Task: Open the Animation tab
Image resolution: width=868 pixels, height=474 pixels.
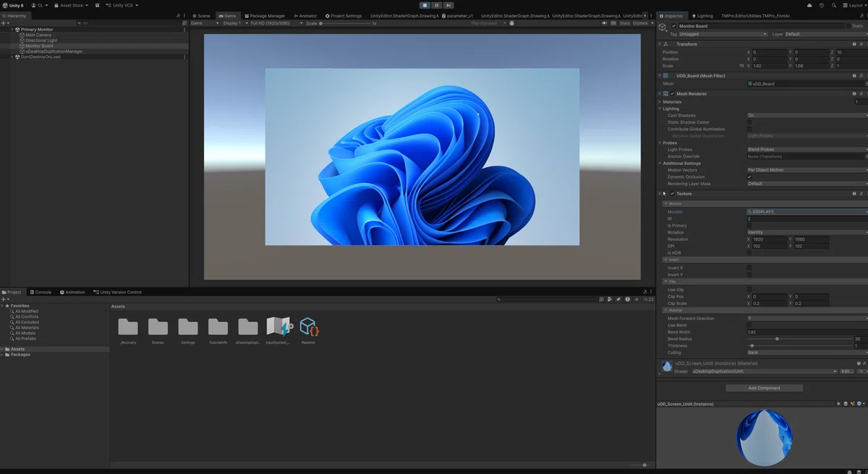Action: (x=72, y=292)
